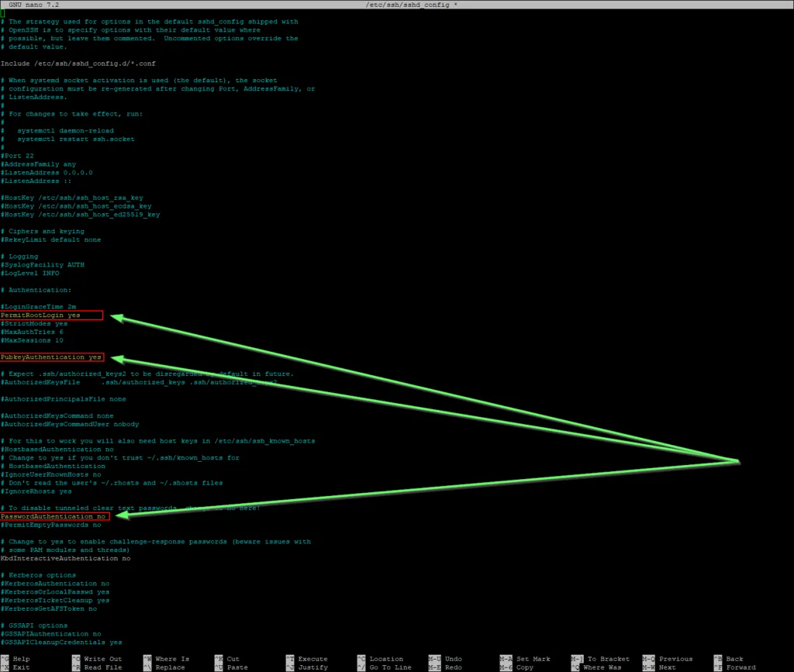Click the Read File shortcut
The height and width of the screenshot is (672, 794).
(102, 667)
